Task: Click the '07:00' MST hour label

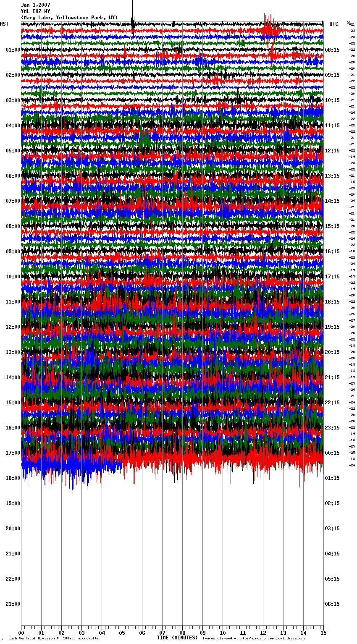Action: [13, 201]
